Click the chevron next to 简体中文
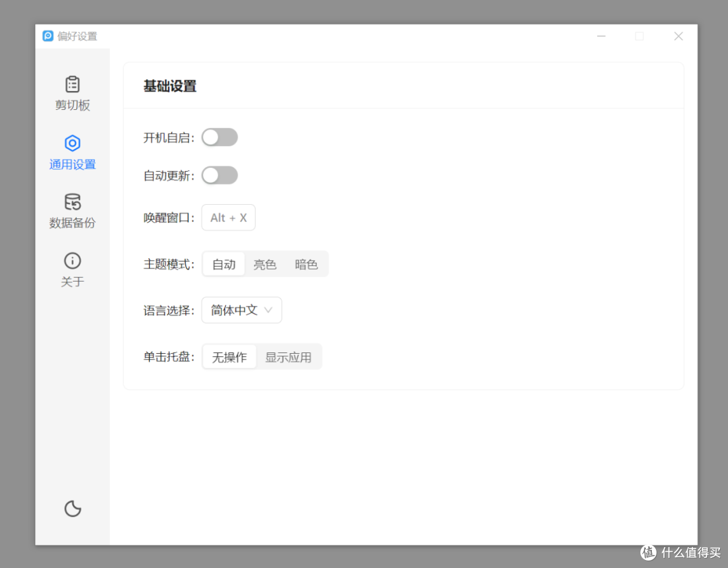This screenshot has width=728, height=568. [268, 310]
